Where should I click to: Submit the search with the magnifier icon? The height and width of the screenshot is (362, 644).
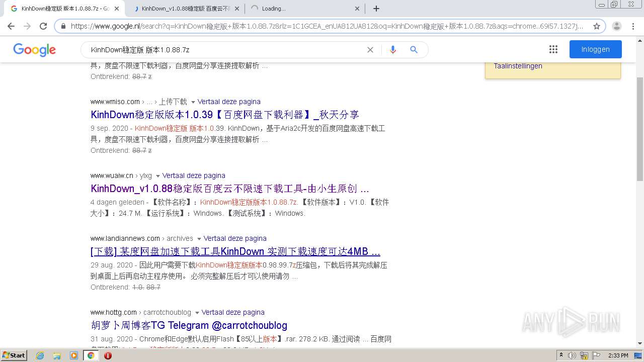click(x=414, y=50)
